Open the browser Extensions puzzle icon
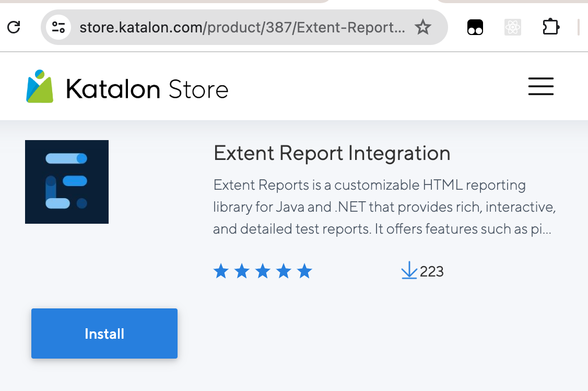 click(x=551, y=27)
